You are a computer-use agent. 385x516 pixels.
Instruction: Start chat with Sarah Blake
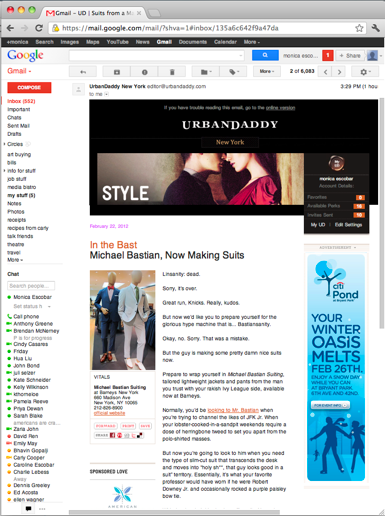(x=28, y=416)
